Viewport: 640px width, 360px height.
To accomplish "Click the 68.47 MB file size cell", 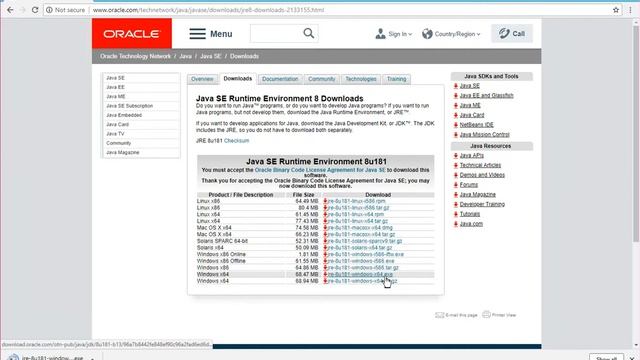I will pyautogui.click(x=307, y=274).
